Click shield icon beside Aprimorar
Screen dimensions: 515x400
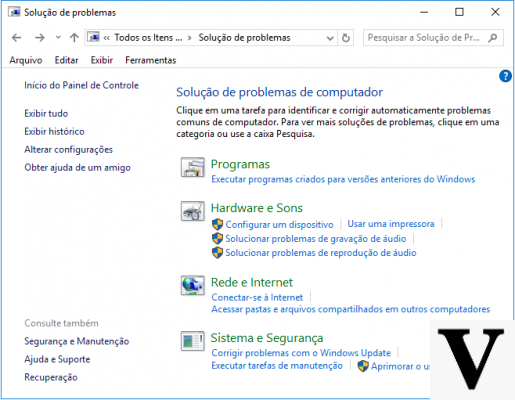pyautogui.click(x=363, y=366)
